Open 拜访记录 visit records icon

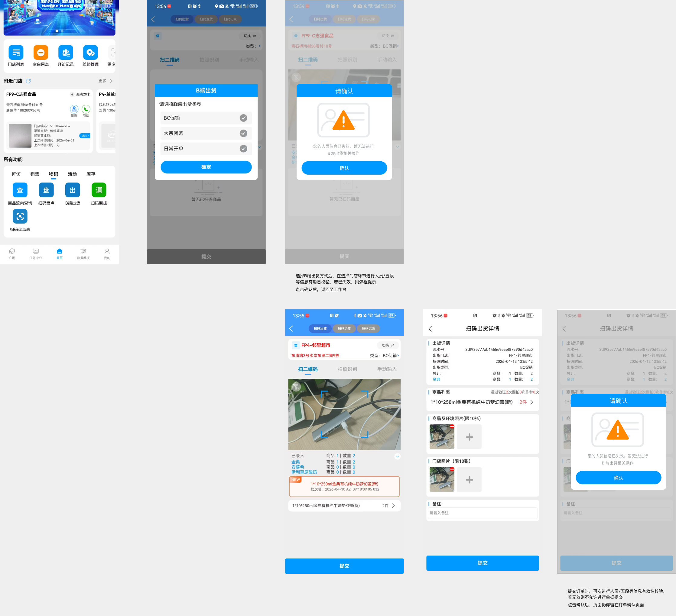tap(65, 53)
